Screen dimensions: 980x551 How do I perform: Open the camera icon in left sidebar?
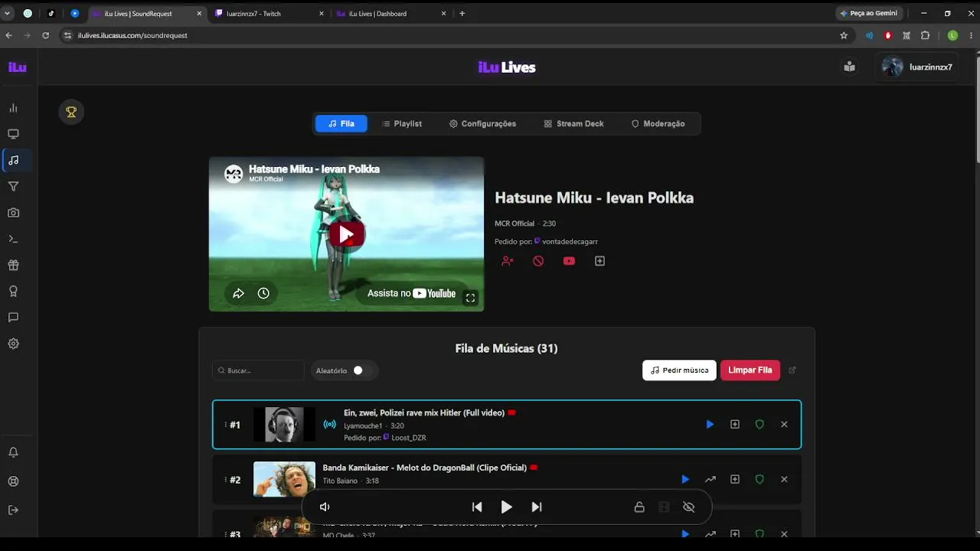[13, 213]
